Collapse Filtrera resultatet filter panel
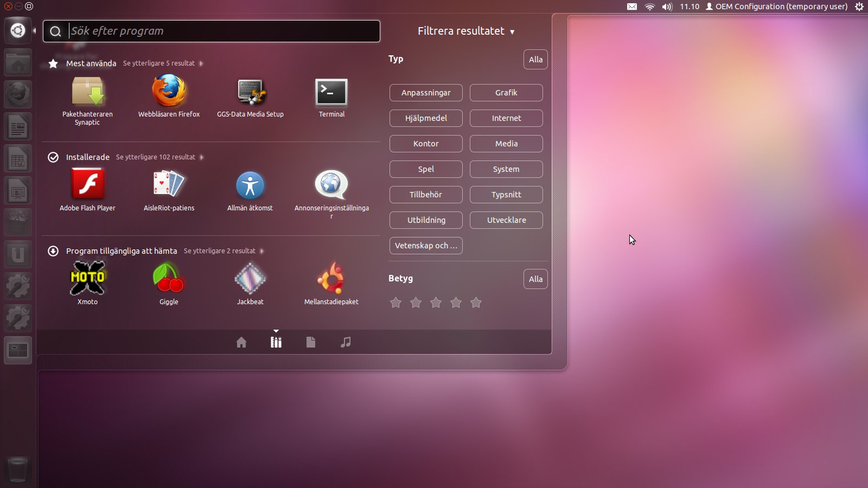This screenshot has width=868, height=488. pos(466,31)
